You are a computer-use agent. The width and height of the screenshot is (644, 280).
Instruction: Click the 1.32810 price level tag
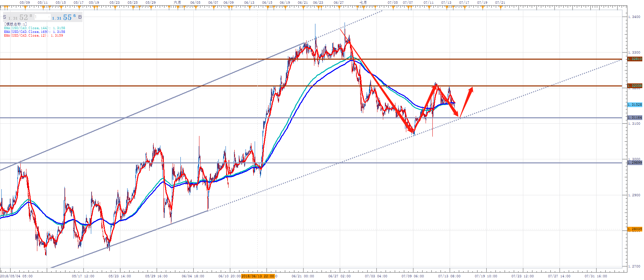(x=635, y=59)
